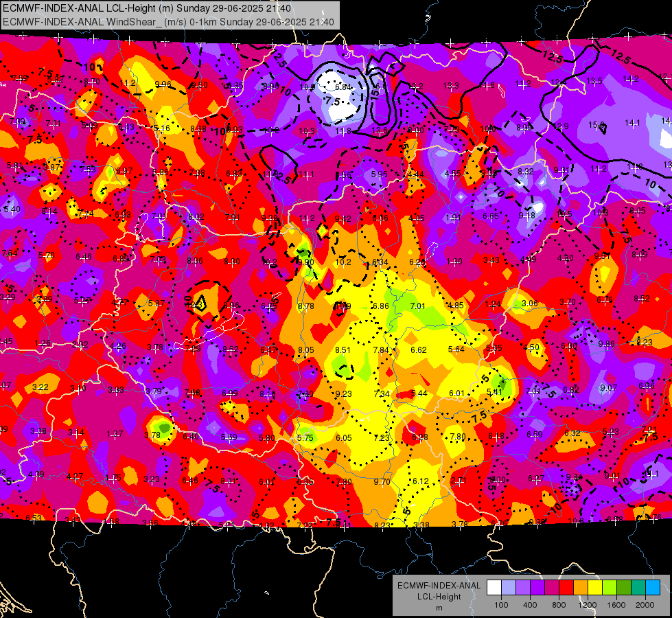Click the map value 14.1

pos(632,123)
